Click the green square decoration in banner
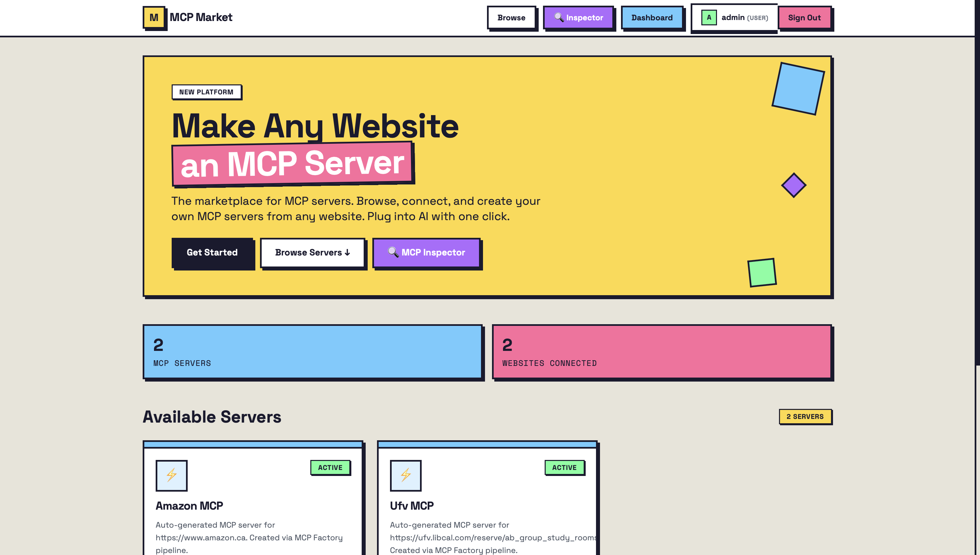The height and width of the screenshot is (555, 980). (762, 272)
